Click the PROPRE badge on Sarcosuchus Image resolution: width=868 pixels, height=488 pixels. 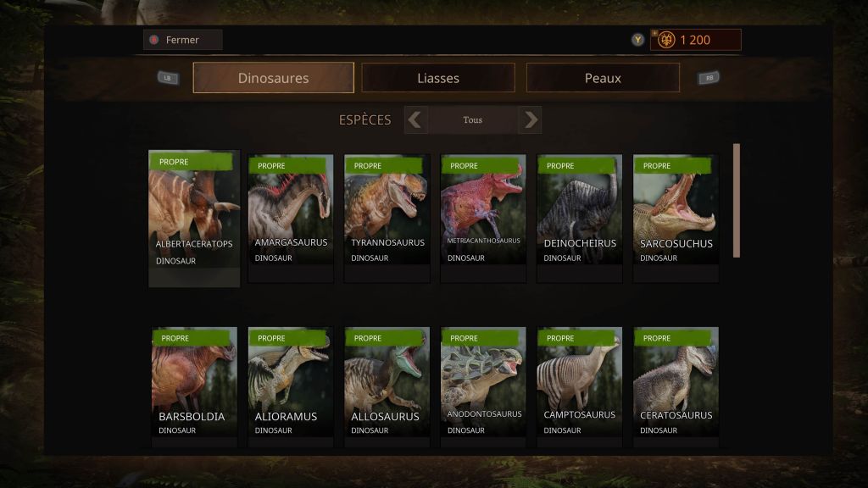(x=672, y=165)
